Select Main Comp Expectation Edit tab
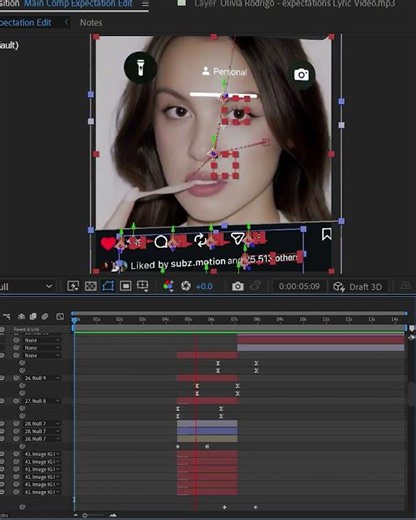The height and width of the screenshot is (520, 416). [x=78, y=4]
